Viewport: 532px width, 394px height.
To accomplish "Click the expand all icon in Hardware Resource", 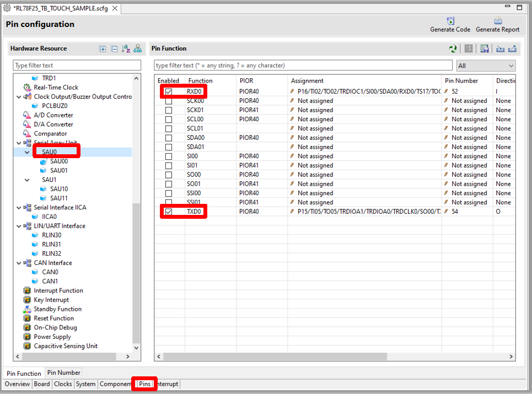I will tap(103, 48).
